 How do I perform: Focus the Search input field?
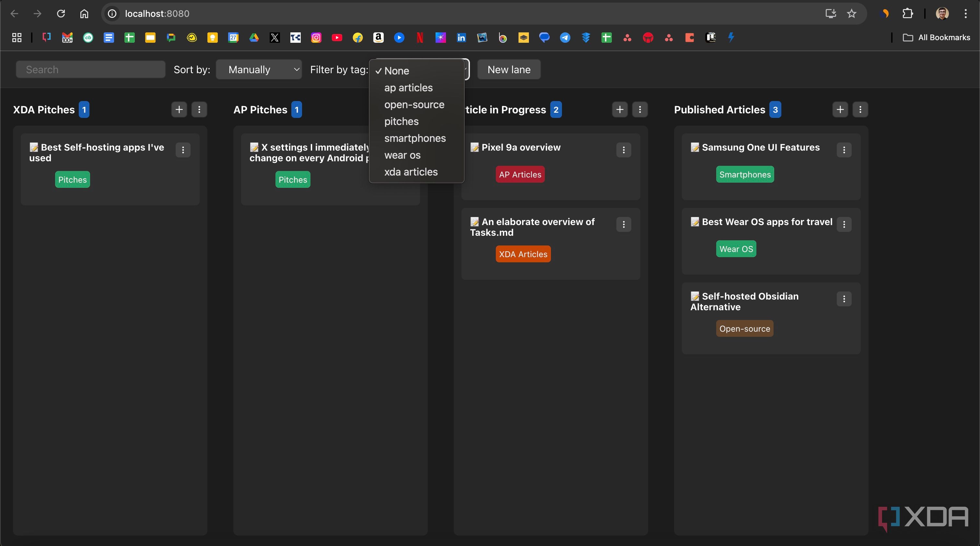tap(90, 70)
